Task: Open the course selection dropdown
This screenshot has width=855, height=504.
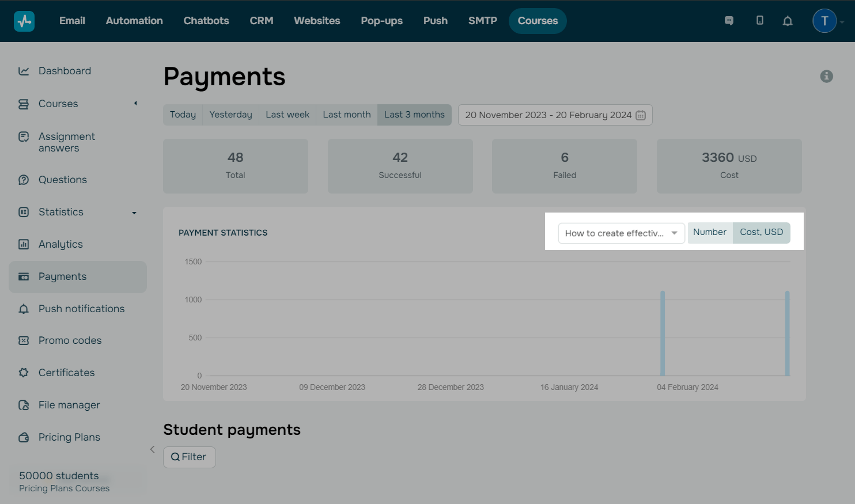Action: [621, 233]
